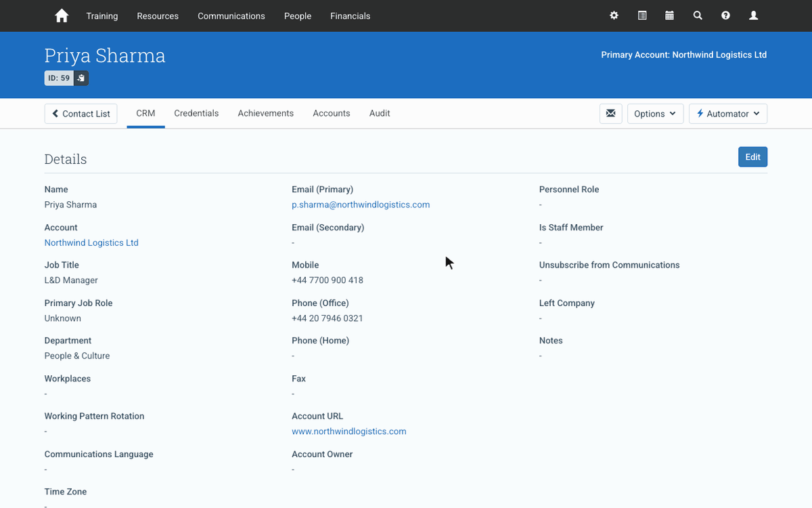Screen dimensions: 812x508
Task: Click the L&D Manager job title value
Action: [71, 280]
